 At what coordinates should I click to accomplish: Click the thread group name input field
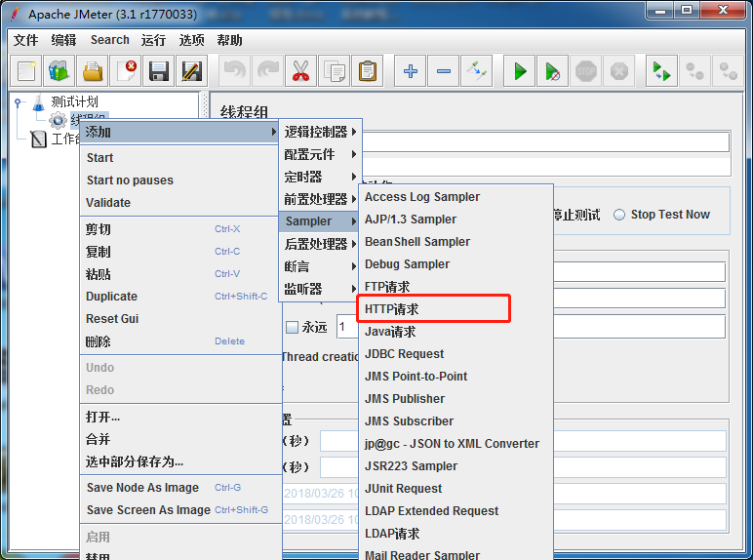point(545,142)
